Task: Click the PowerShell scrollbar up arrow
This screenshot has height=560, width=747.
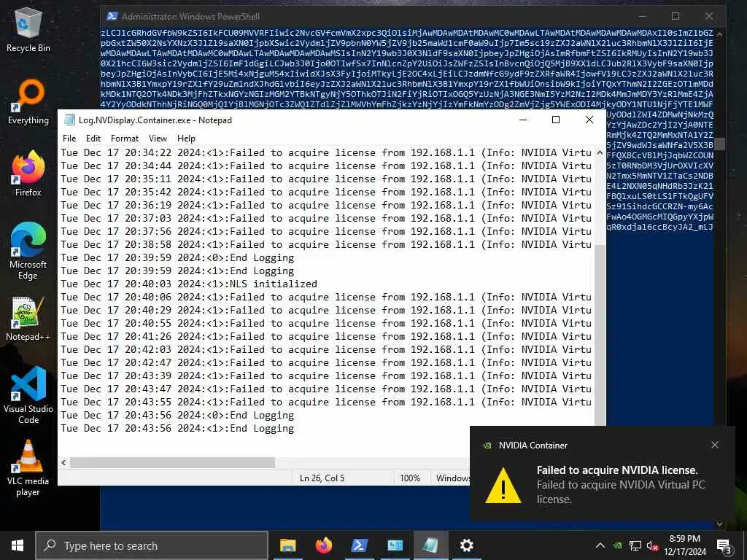Action: click(719, 34)
